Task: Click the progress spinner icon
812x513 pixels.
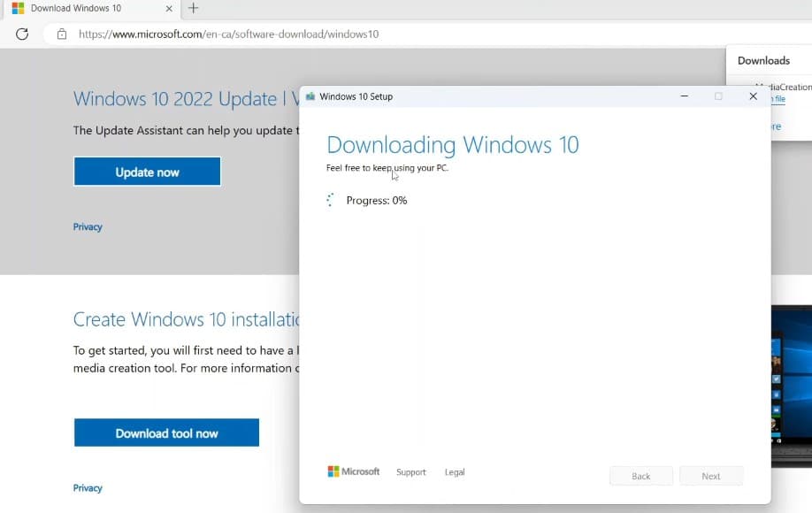Action: (331, 201)
